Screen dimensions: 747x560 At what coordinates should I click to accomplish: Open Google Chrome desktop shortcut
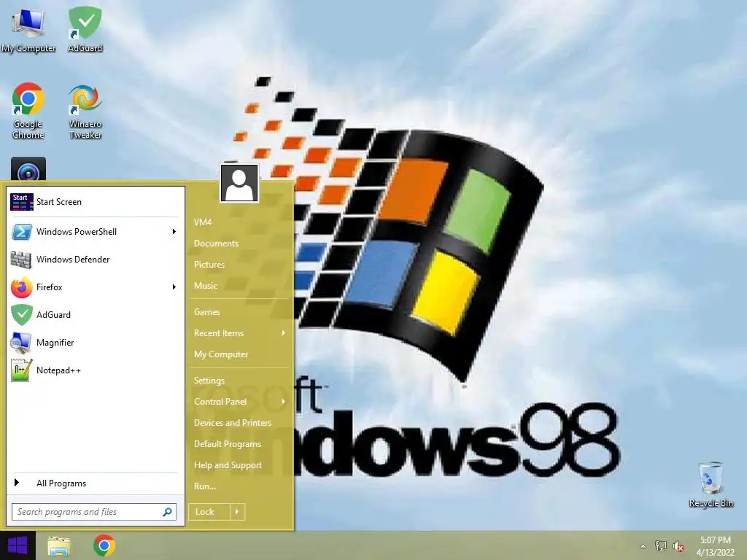point(28,111)
